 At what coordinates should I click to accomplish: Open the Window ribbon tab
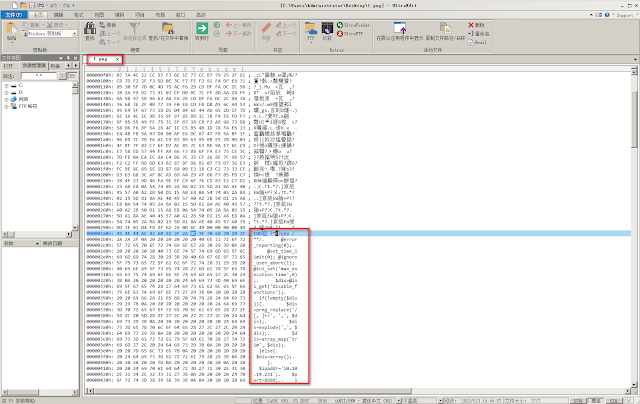(x=180, y=15)
